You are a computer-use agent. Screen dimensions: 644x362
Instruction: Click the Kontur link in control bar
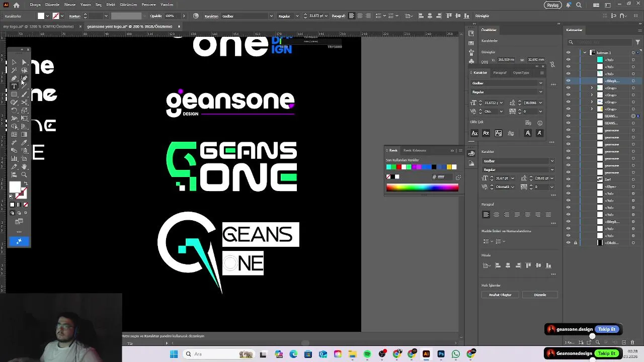coord(75,16)
